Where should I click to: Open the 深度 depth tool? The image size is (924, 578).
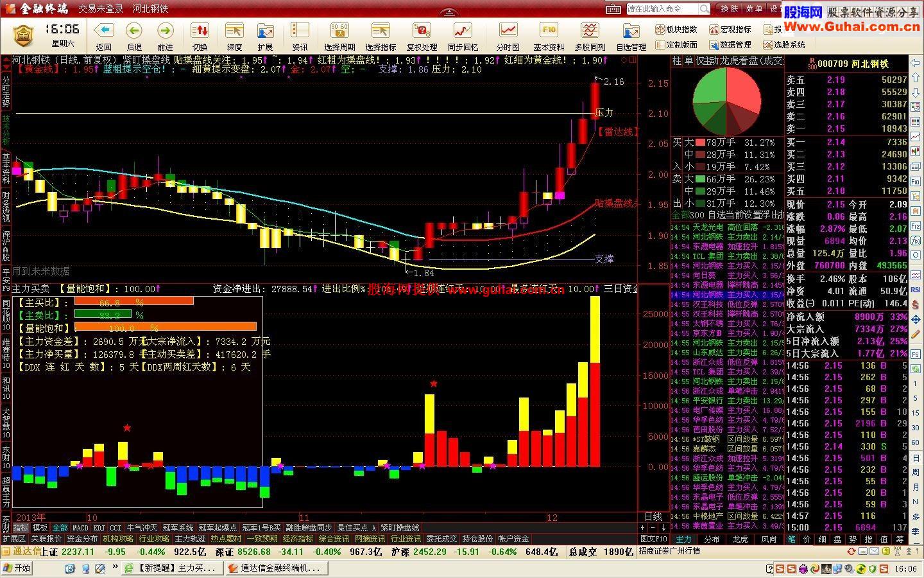point(234,32)
